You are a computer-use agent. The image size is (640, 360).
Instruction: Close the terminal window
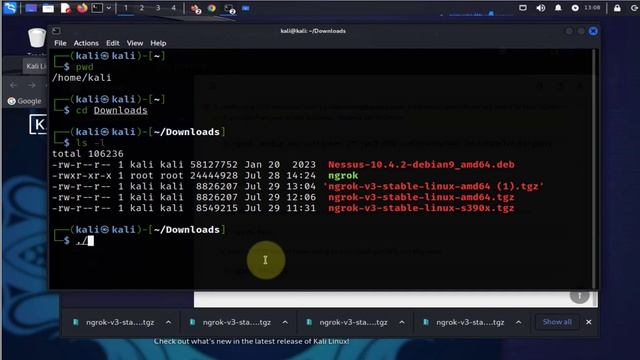593,31
